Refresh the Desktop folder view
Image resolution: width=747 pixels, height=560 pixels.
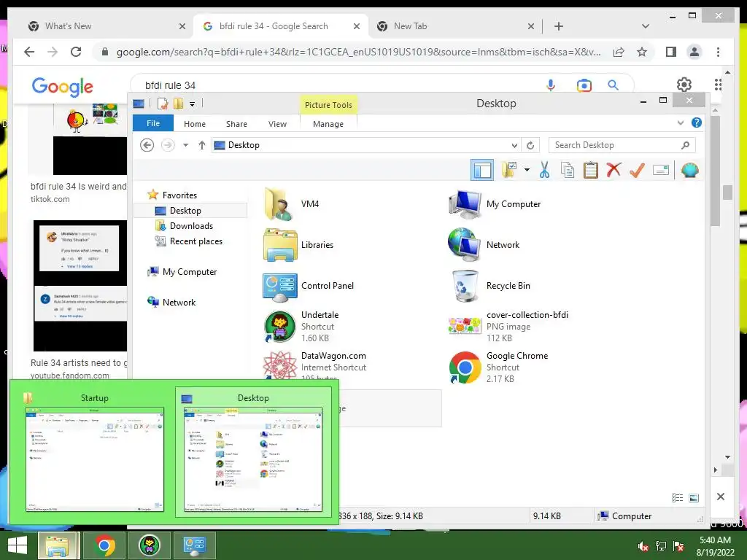point(530,145)
